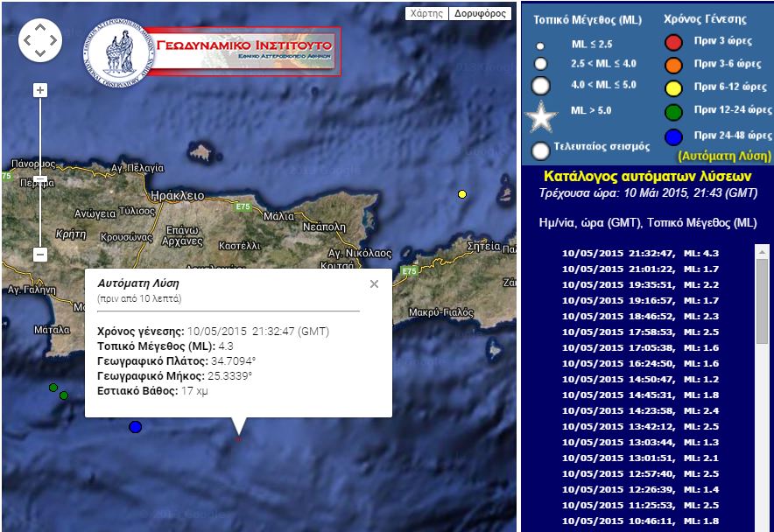Image resolution: width=774 pixels, height=532 pixels.
Task: Open the 21:32:47 ML 4.3 event entry
Action: (x=644, y=253)
